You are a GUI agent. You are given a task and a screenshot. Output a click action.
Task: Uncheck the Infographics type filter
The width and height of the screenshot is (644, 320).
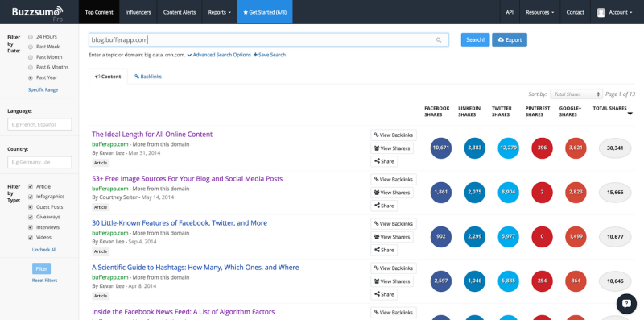(x=31, y=197)
